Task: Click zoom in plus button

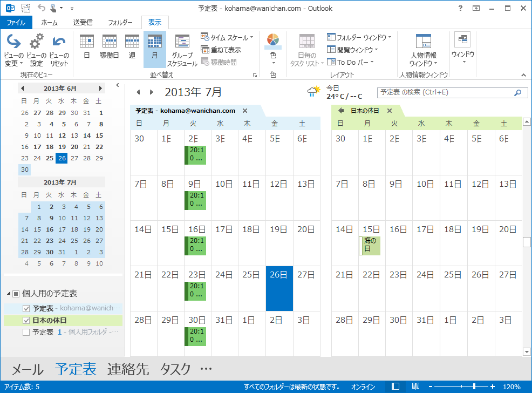Action: point(492,386)
